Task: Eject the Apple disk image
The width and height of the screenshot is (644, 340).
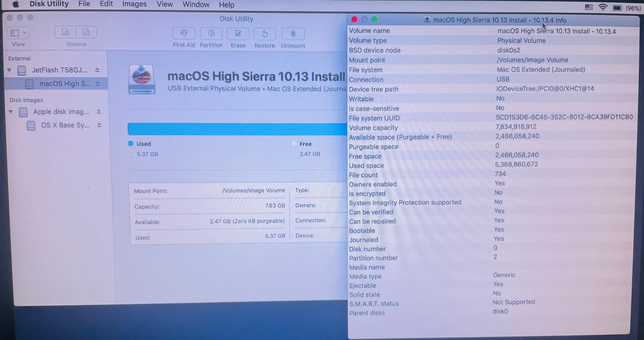Action: tap(99, 112)
